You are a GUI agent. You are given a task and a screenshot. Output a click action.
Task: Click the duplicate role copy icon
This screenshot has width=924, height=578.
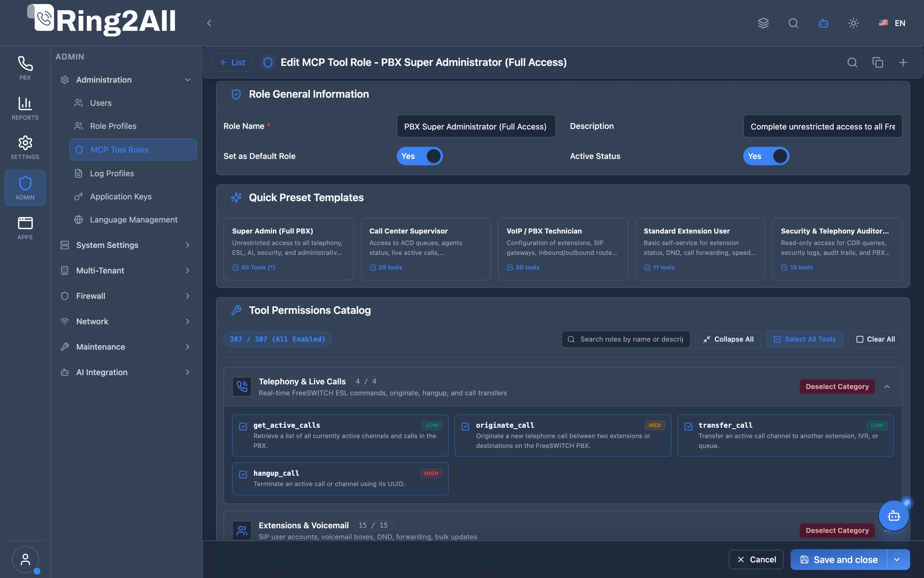pyautogui.click(x=878, y=62)
